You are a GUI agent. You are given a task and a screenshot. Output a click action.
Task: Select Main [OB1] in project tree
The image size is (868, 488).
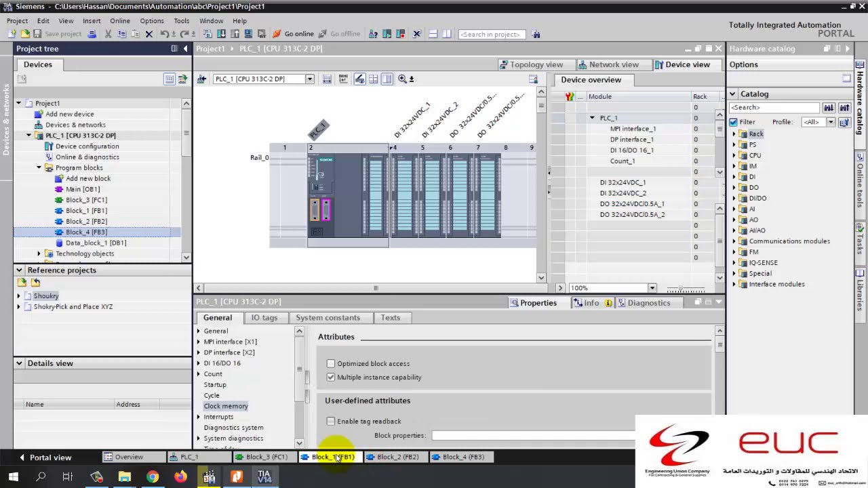[x=83, y=189]
